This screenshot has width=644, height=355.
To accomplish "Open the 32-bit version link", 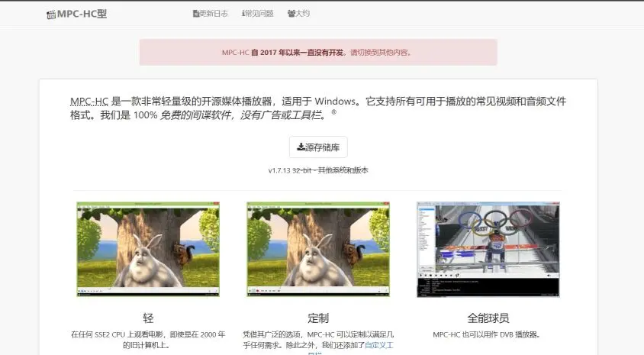I will [302, 170].
